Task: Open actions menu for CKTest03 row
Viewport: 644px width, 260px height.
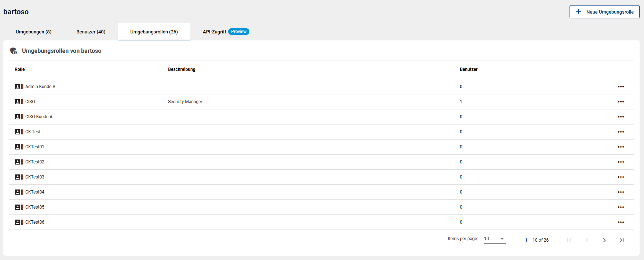Action: 621,177
